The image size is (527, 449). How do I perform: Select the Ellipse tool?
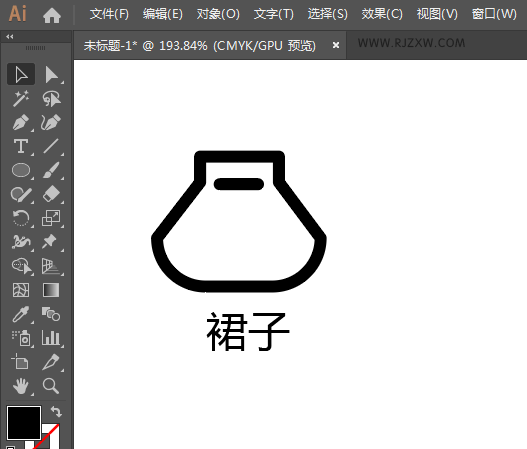[21, 170]
